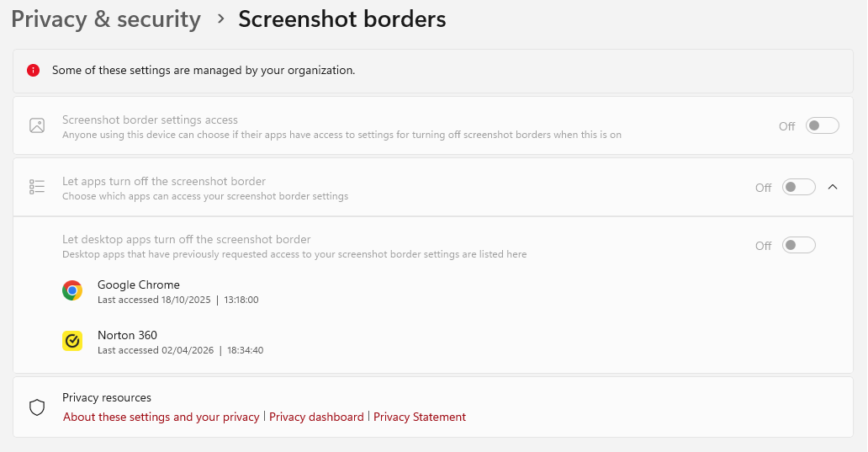This screenshot has height=452, width=868.
Task: Click the apps list icon
Action: click(37, 187)
